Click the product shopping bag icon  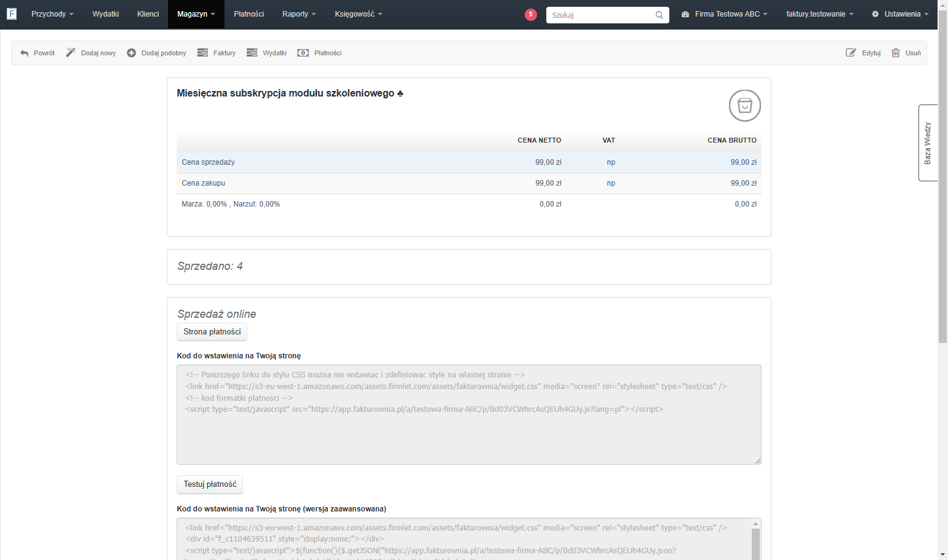click(745, 106)
